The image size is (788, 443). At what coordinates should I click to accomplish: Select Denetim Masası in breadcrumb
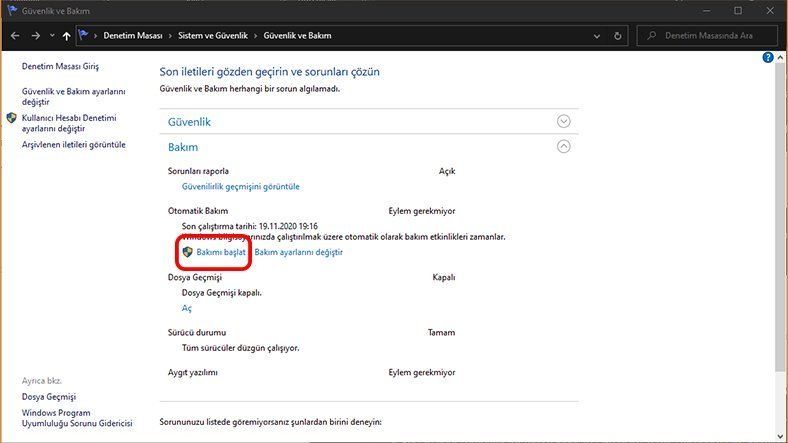click(x=133, y=36)
